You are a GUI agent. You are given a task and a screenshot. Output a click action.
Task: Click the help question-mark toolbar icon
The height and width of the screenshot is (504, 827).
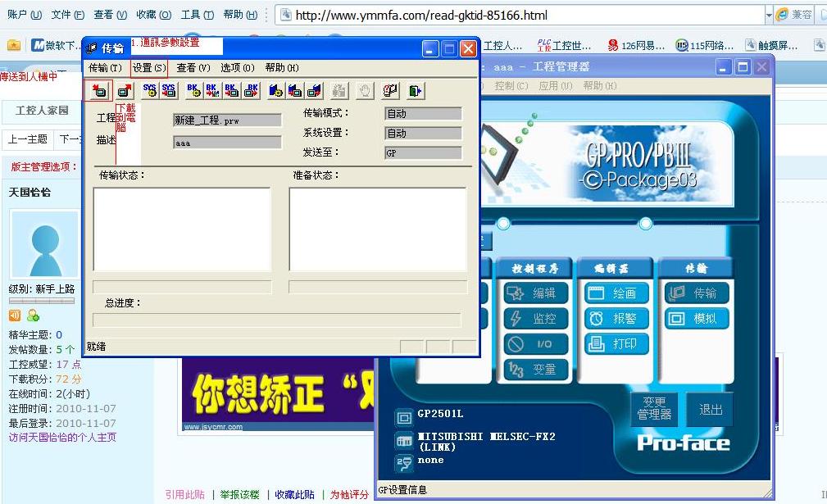[x=391, y=90]
